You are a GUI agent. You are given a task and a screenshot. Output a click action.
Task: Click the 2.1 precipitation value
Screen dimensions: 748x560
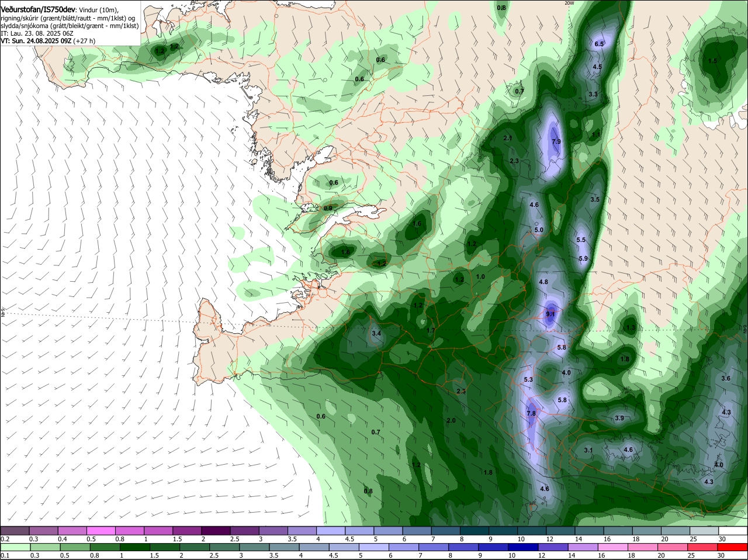pyautogui.click(x=508, y=138)
